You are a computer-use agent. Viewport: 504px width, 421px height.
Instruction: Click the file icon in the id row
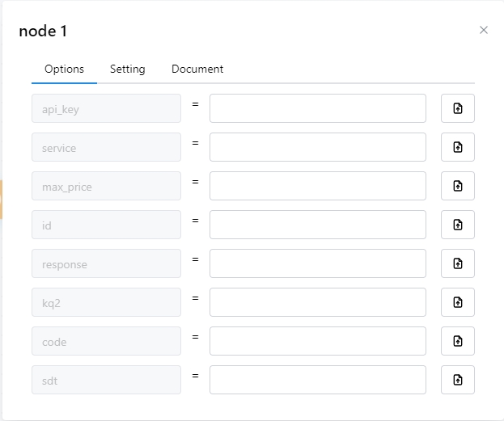point(457,225)
